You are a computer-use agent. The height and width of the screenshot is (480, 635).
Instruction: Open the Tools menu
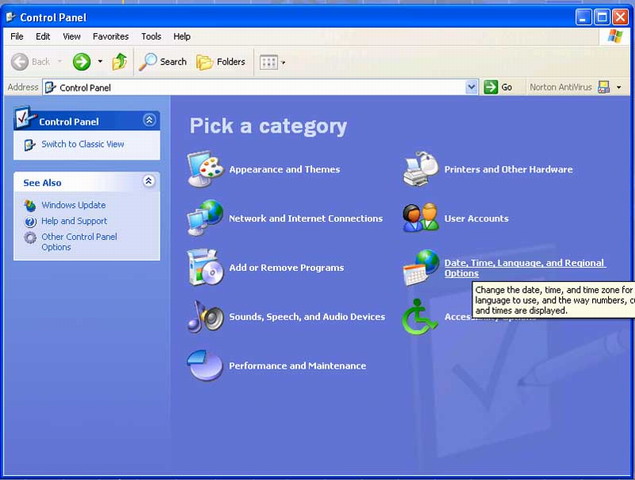pyautogui.click(x=151, y=37)
